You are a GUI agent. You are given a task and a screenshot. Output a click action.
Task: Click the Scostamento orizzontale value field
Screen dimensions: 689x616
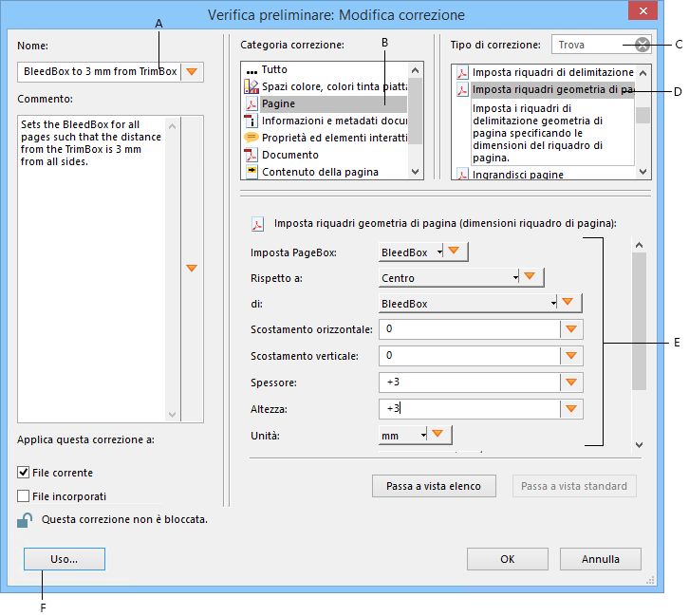click(x=469, y=329)
